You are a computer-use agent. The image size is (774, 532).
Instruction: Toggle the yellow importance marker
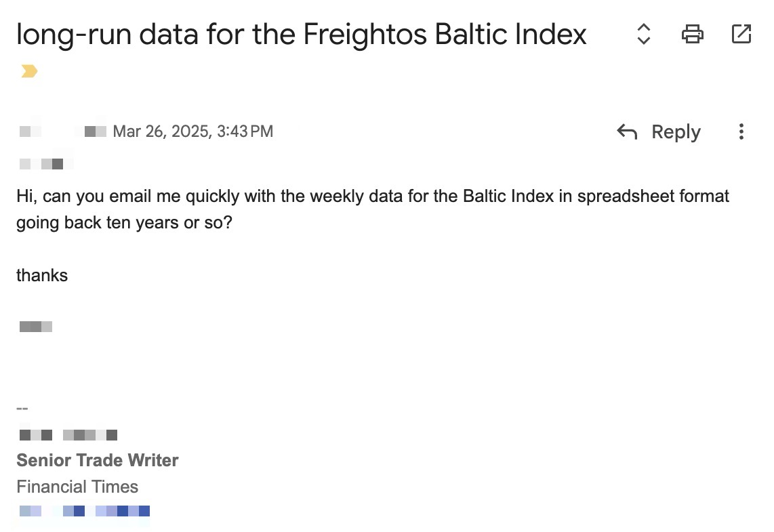click(x=29, y=71)
